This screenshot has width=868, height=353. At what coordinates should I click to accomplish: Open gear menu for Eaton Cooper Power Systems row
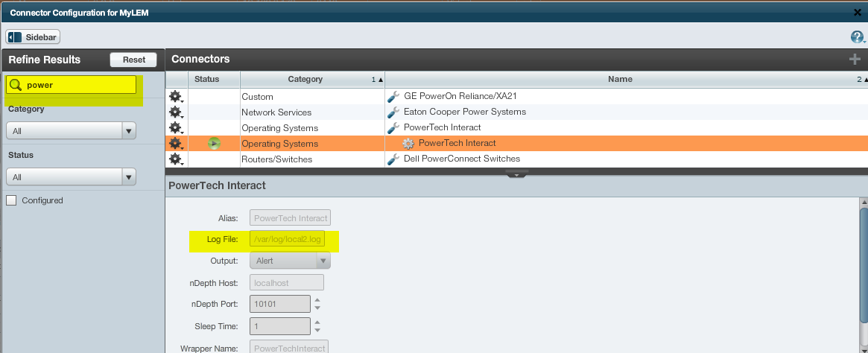pos(176,112)
